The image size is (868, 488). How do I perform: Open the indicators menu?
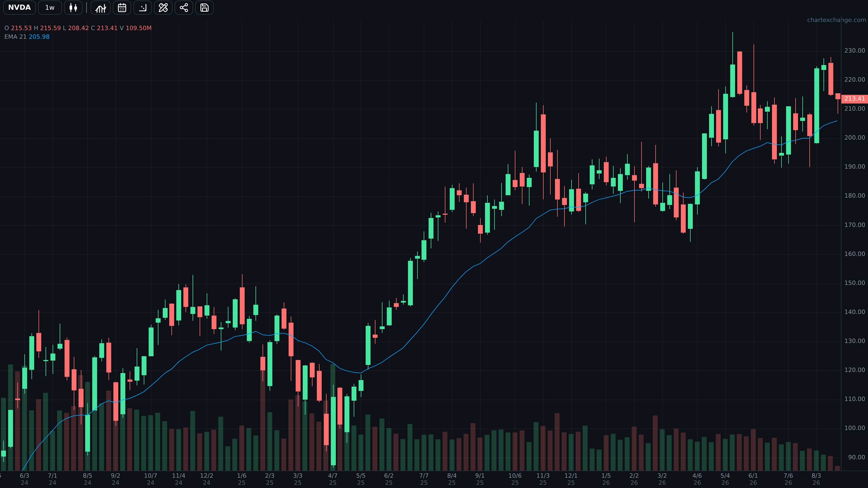(101, 7)
